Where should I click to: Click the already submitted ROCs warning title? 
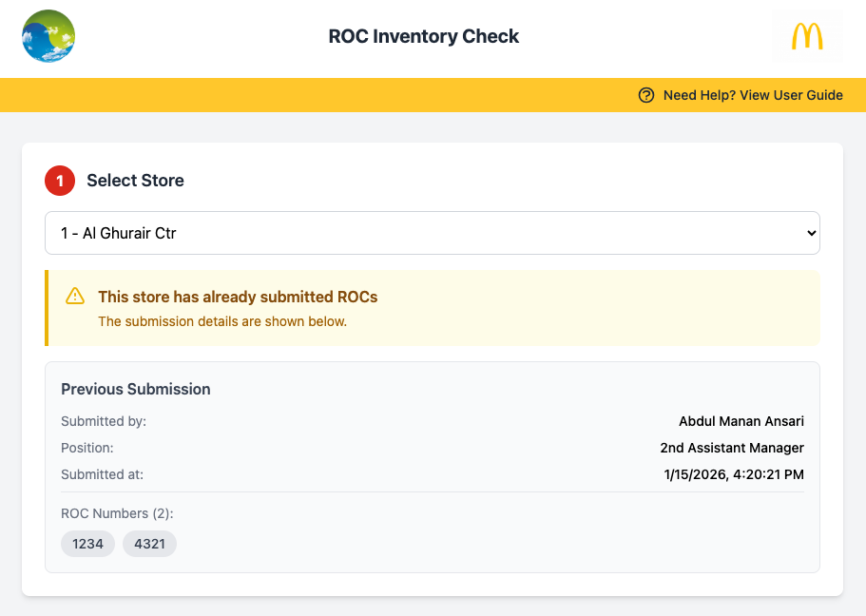[238, 297]
